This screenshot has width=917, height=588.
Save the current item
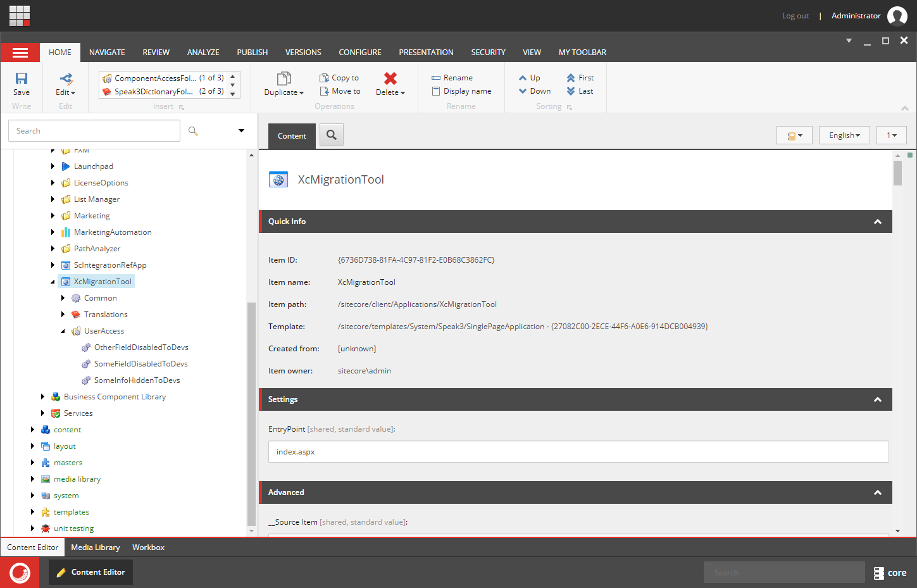coord(21,84)
